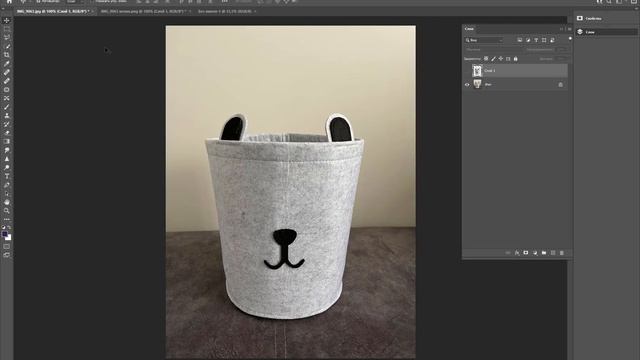The width and height of the screenshot is (640, 360).
Task: Select the Horizontal Type tool
Action: (x=7, y=176)
